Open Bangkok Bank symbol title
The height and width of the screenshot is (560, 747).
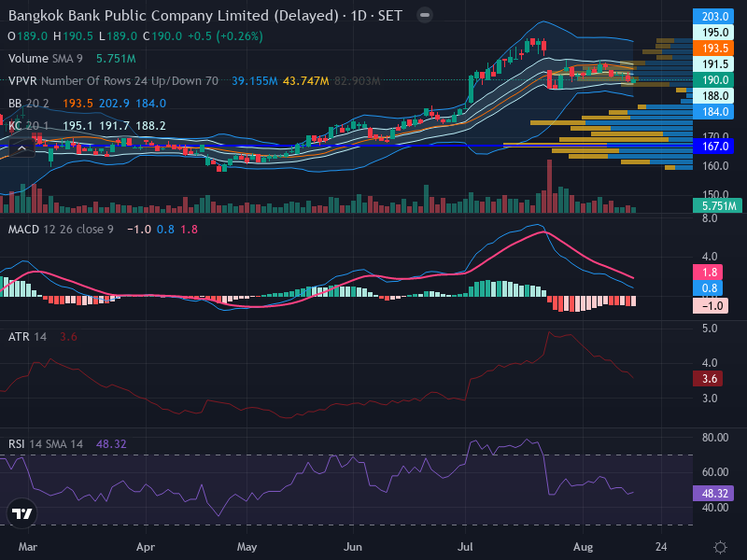(174, 16)
